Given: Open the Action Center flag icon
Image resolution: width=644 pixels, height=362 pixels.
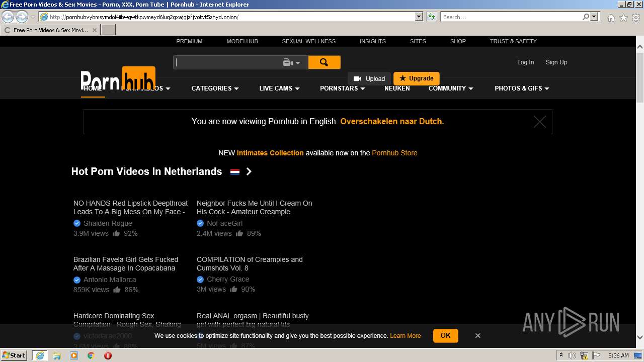Looking at the screenshot, I should pyautogui.click(x=596, y=355).
